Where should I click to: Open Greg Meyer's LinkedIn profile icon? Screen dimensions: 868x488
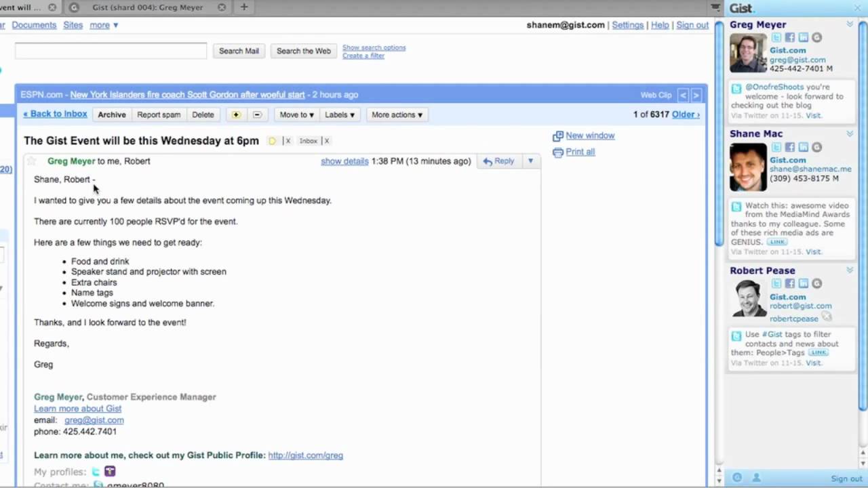pyautogui.click(x=804, y=38)
